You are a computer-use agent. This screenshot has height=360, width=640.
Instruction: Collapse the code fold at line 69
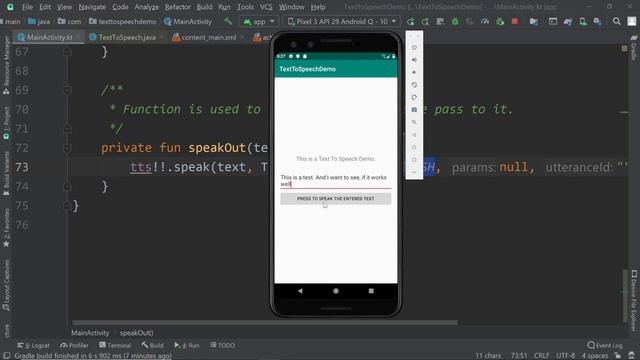click(67, 90)
